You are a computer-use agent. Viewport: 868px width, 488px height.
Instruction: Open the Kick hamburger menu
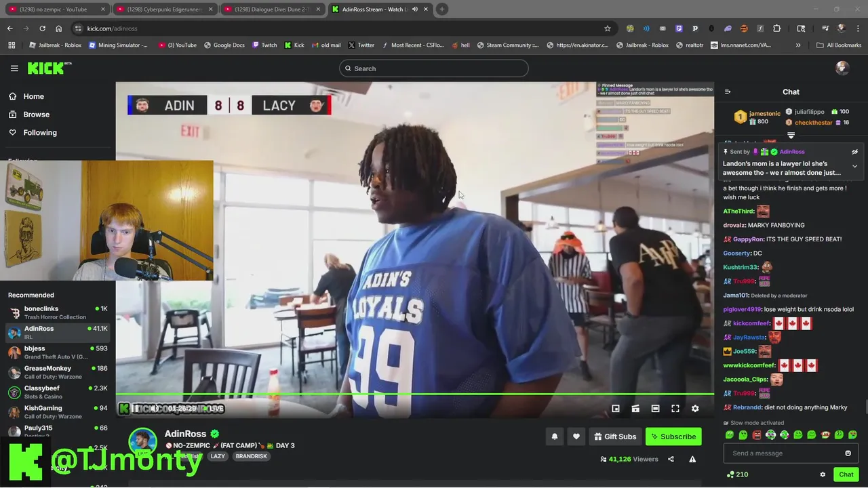click(14, 68)
